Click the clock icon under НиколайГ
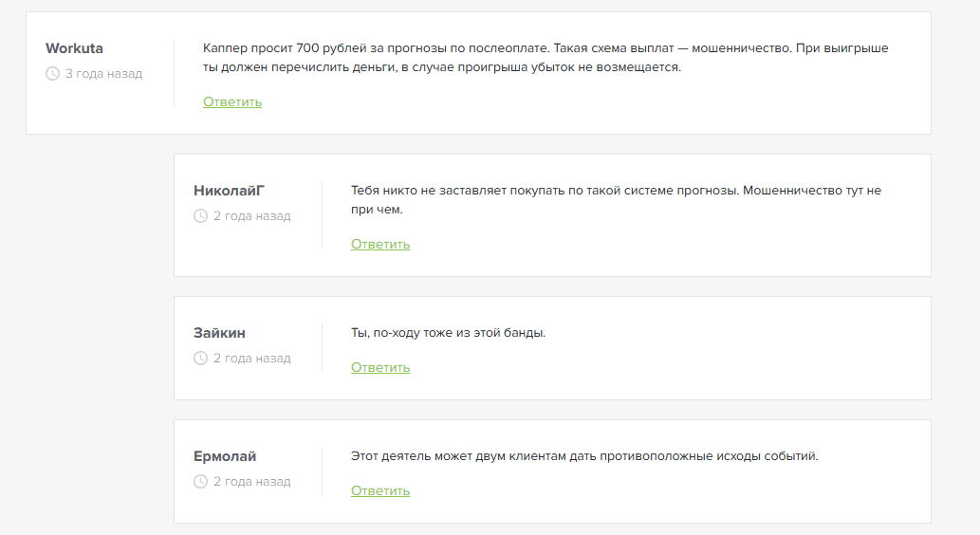The image size is (980, 535). pyautogui.click(x=200, y=216)
